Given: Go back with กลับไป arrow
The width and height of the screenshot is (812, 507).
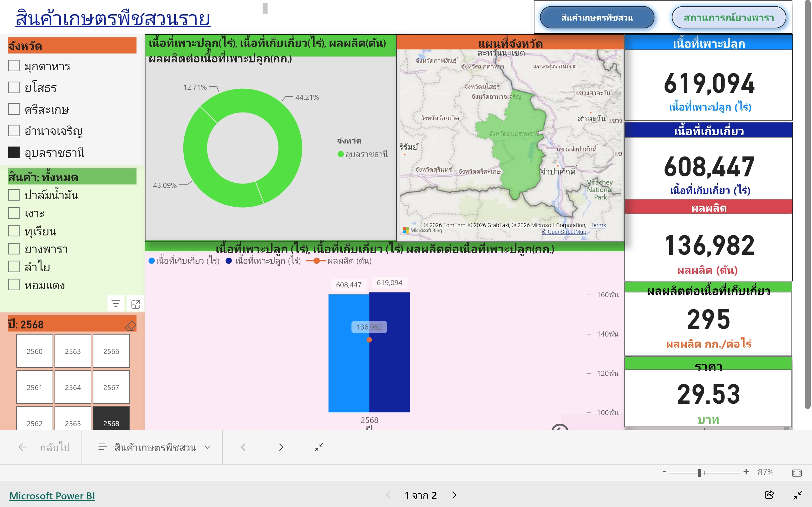Looking at the screenshot, I should coord(44,447).
